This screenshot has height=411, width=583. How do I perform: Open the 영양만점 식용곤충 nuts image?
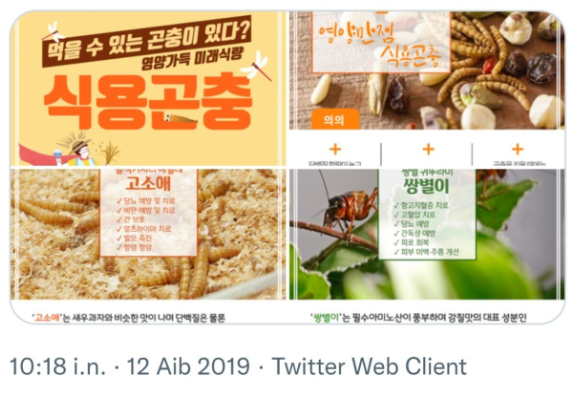click(x=427, y=89)
